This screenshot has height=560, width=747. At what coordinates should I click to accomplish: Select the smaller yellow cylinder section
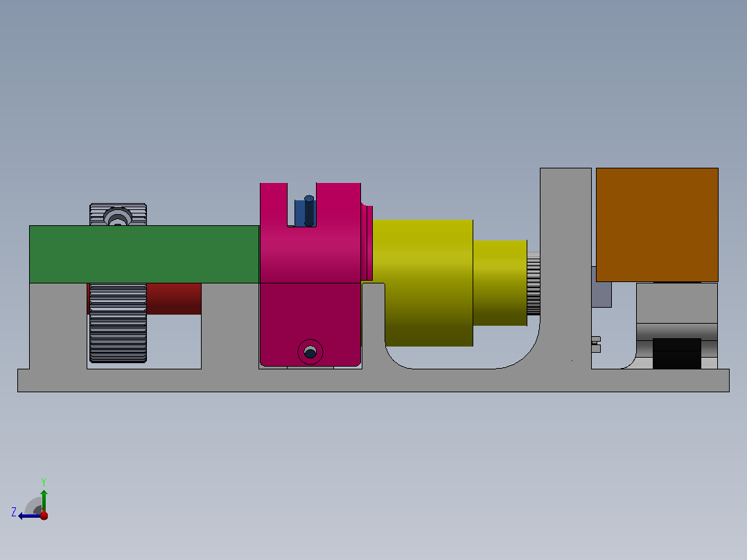click(500, 283)
